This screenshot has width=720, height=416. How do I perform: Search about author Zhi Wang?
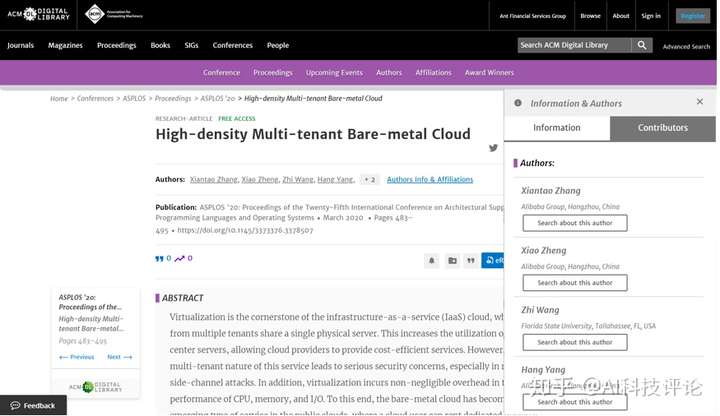pos(575,342)
